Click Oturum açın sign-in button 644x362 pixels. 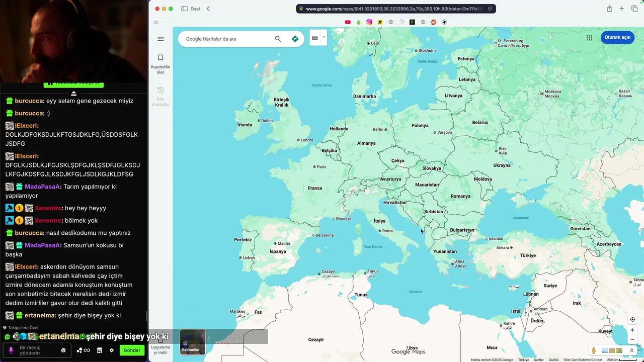click(x=617, y=38)
